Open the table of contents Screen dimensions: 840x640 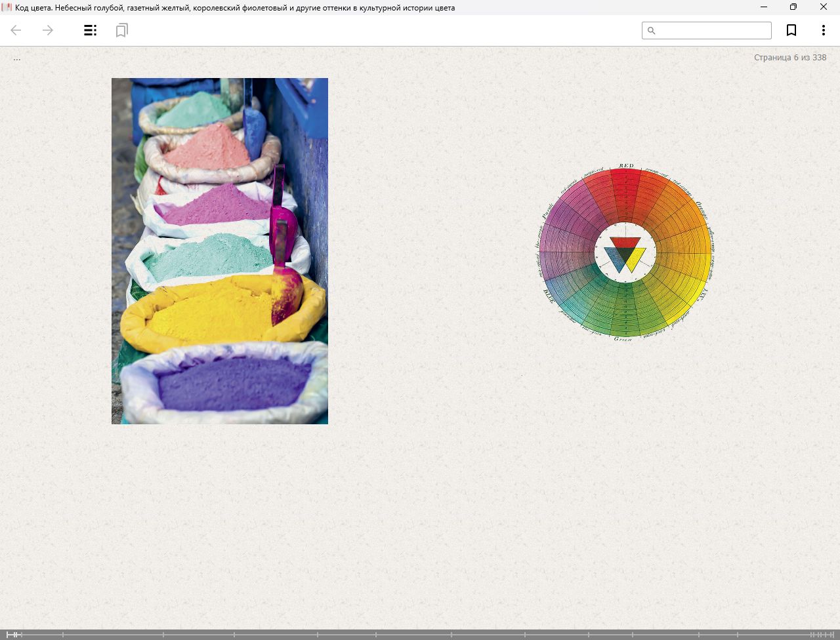coord(91,30)
